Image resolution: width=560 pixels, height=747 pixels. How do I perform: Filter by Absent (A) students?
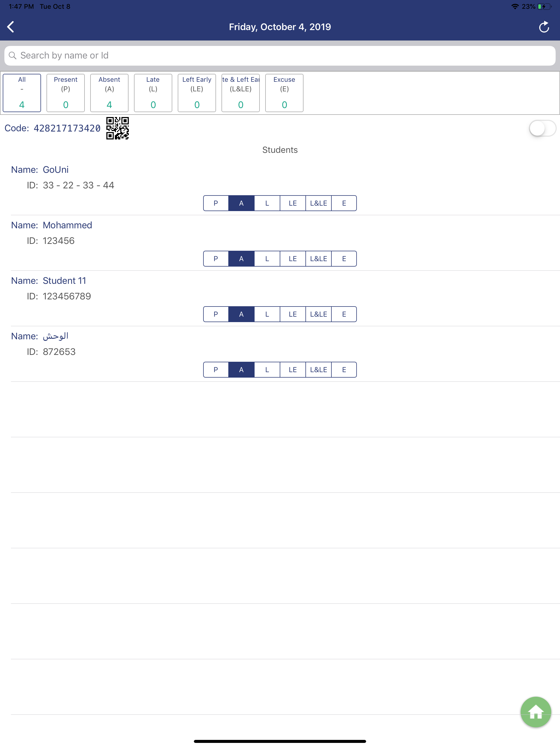tap(109, 93)
